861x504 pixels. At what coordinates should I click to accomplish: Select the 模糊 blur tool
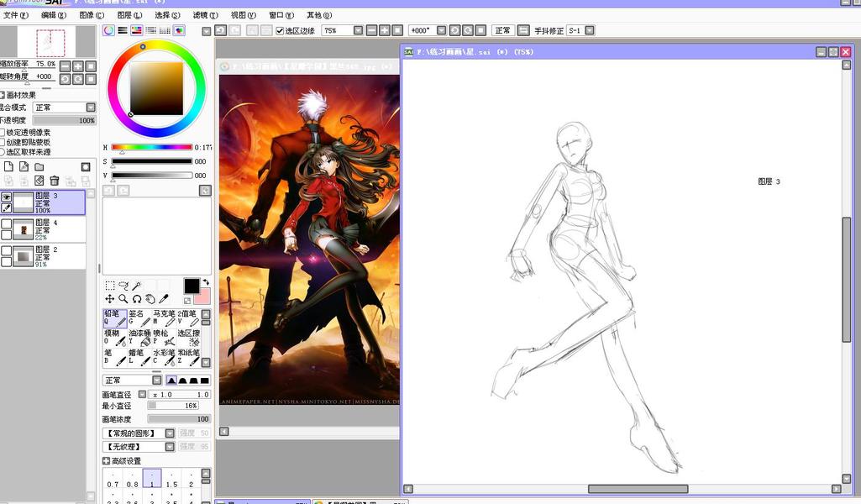tap(115, 337)
